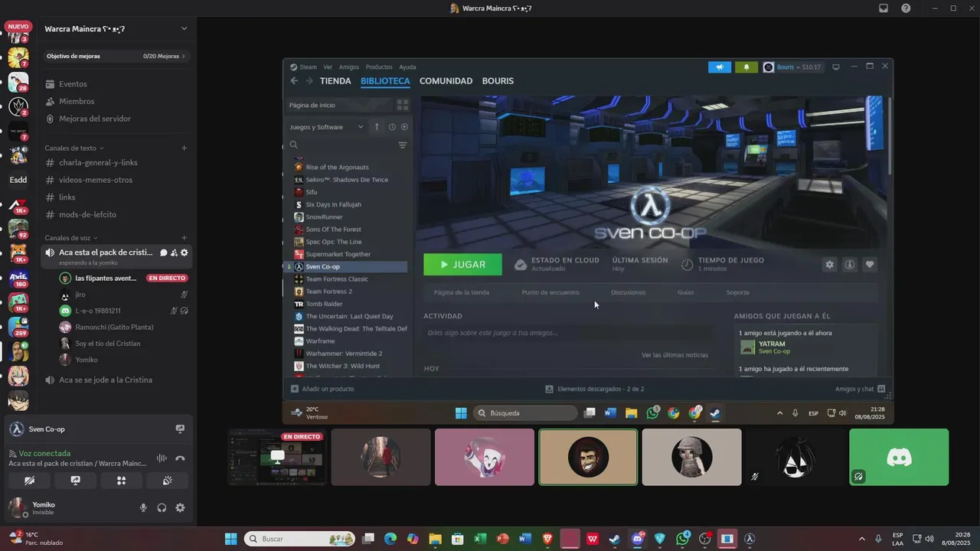Open the Windows Start menu

[230, 539]
